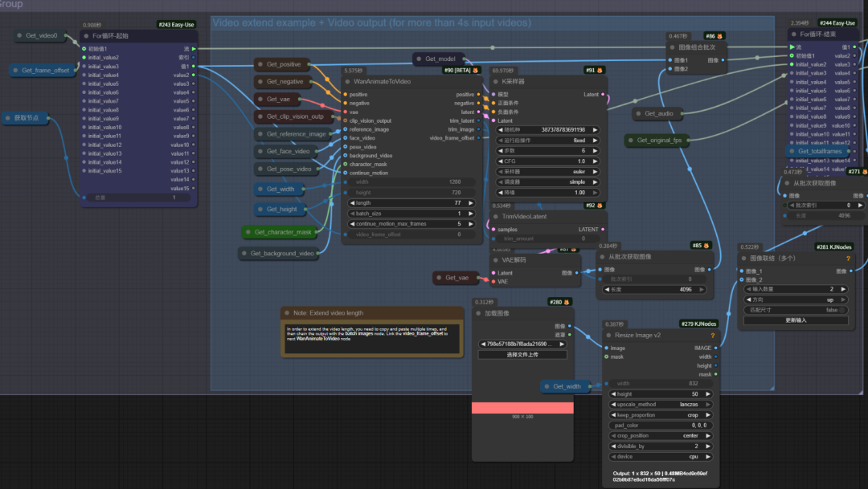Click the pink image preview in 加载图像
Viewport: 868px width, 489px height.
[x=522, y=408]
